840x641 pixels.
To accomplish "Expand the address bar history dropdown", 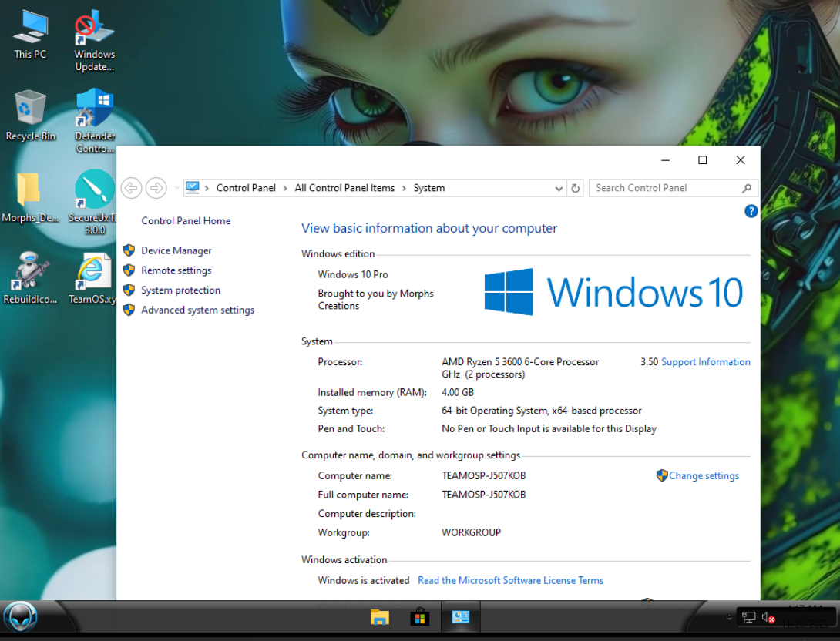I will tap(559, 188).
